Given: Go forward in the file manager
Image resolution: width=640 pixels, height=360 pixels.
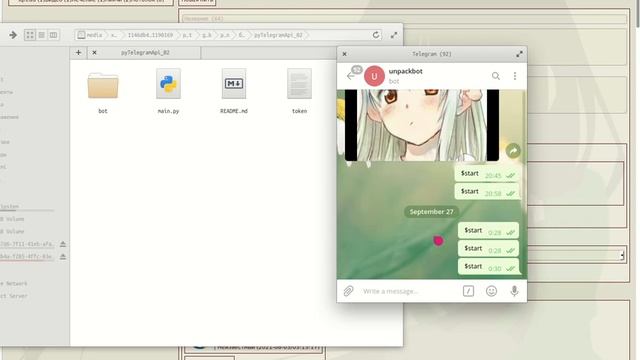Looking at the screenshot, I should click(13, 35).
